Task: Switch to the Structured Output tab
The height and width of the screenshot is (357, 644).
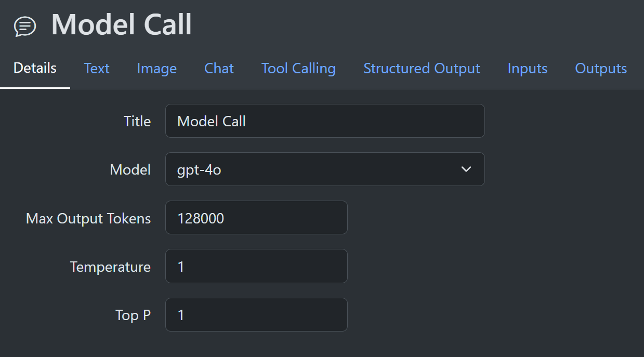Action: coord(422,69)
